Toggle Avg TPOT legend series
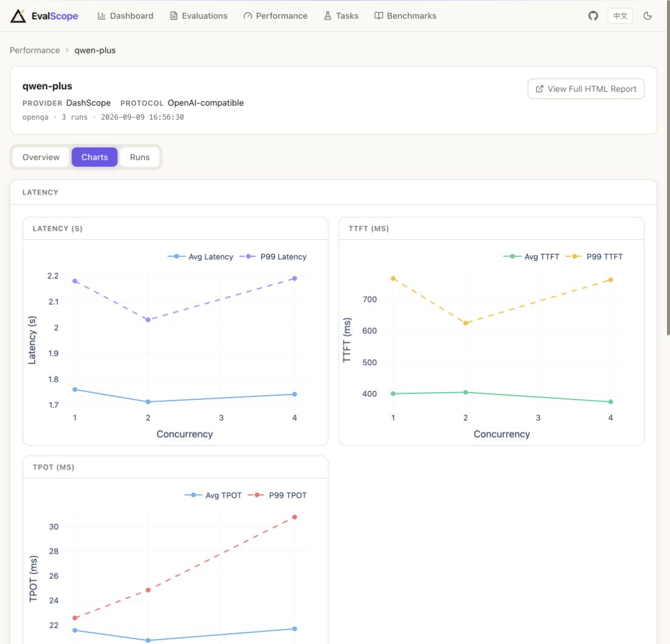 (x=213, y=495)
